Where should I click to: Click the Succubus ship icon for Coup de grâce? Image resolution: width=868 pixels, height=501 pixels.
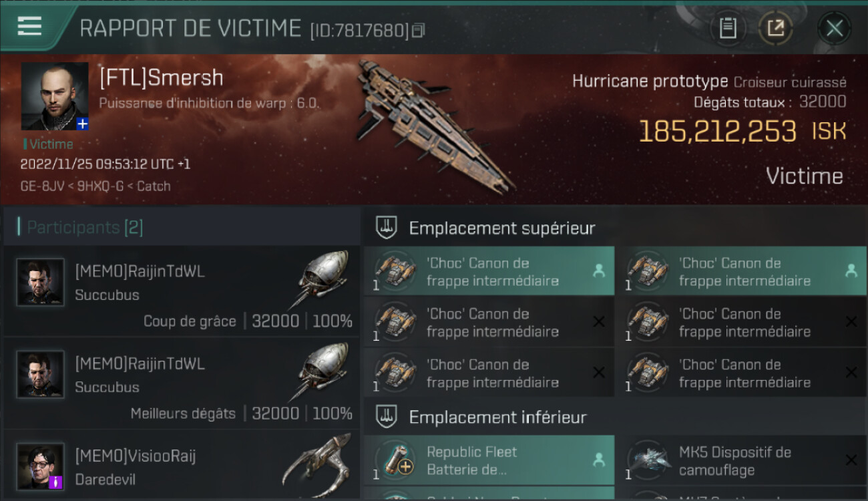click(323, 281)
